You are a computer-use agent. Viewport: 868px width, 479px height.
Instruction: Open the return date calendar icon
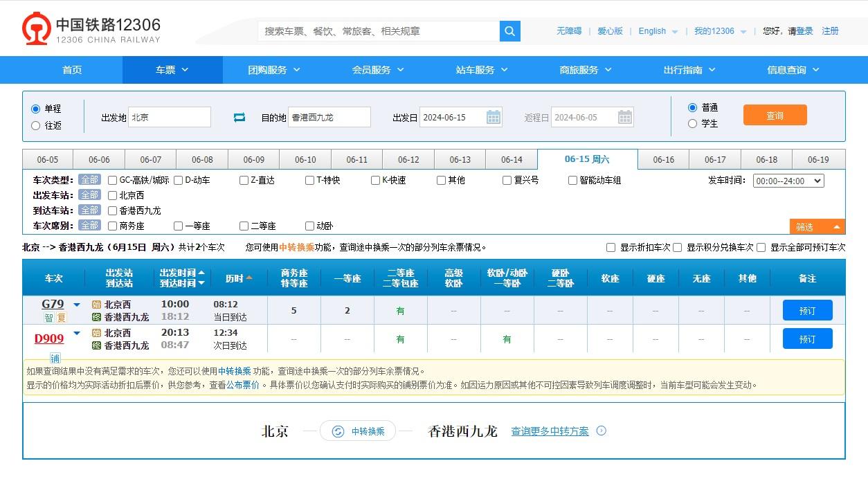624,117
